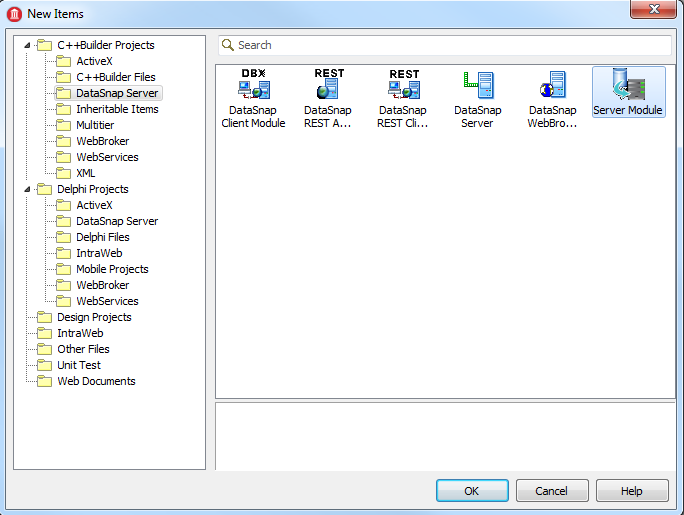This screenshot has height=515, width=684.
Task: Click the folder icon beside Multitier
Action: (64, 125)
